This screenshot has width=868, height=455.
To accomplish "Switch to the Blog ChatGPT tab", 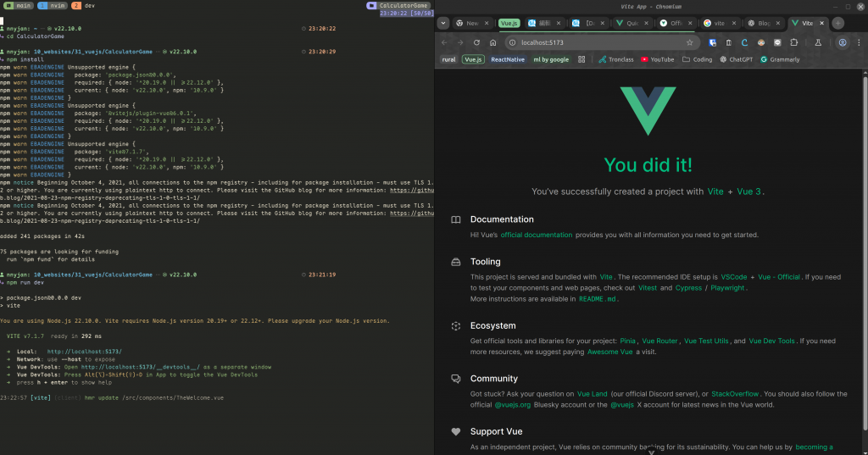I will tap(764, 23).
